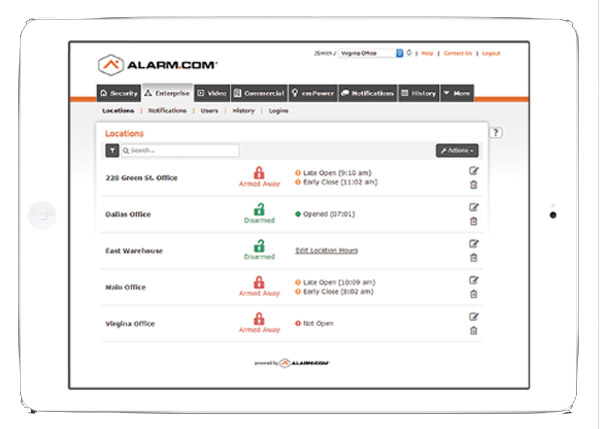Screen dimensions: 600x429
Task: Open the Virginia Office location selector
Action: coord(370,53)
